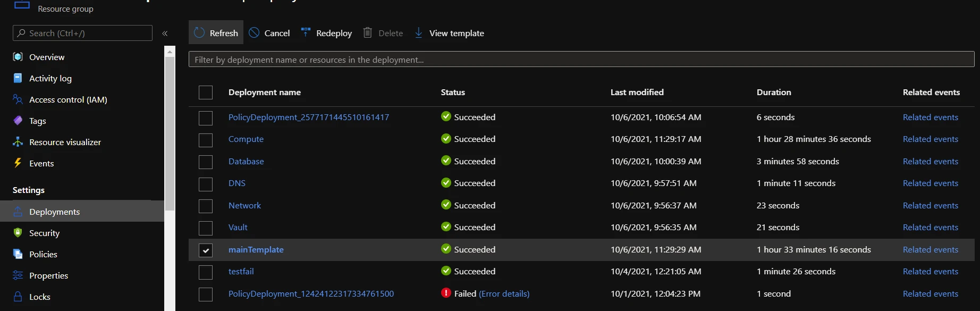Click the sidebar scrollbar up arrow

(170, 52)
